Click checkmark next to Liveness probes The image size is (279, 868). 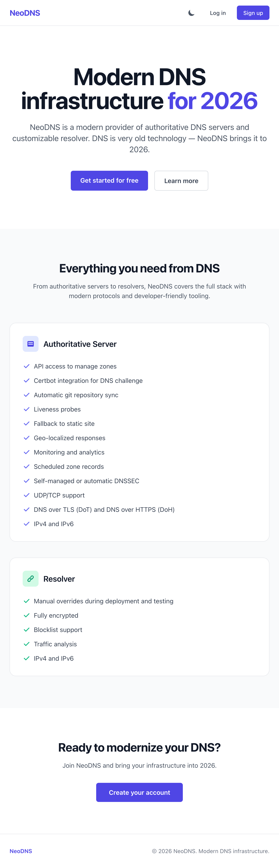27,409
